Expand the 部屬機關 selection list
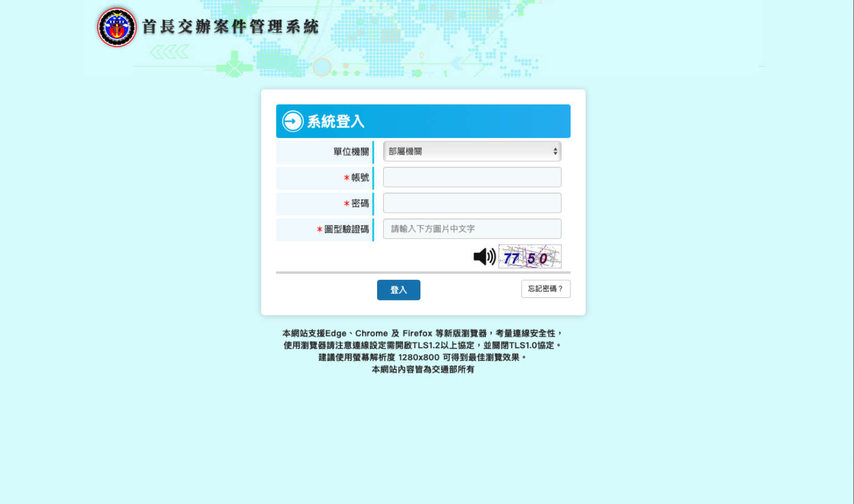This screenshot has height=504, width=854. click(x=471, y=151)
